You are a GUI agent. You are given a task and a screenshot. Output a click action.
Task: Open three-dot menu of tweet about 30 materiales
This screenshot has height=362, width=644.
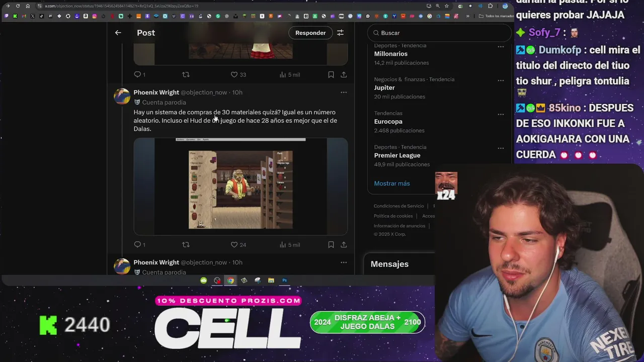click(x=344, y=93)
